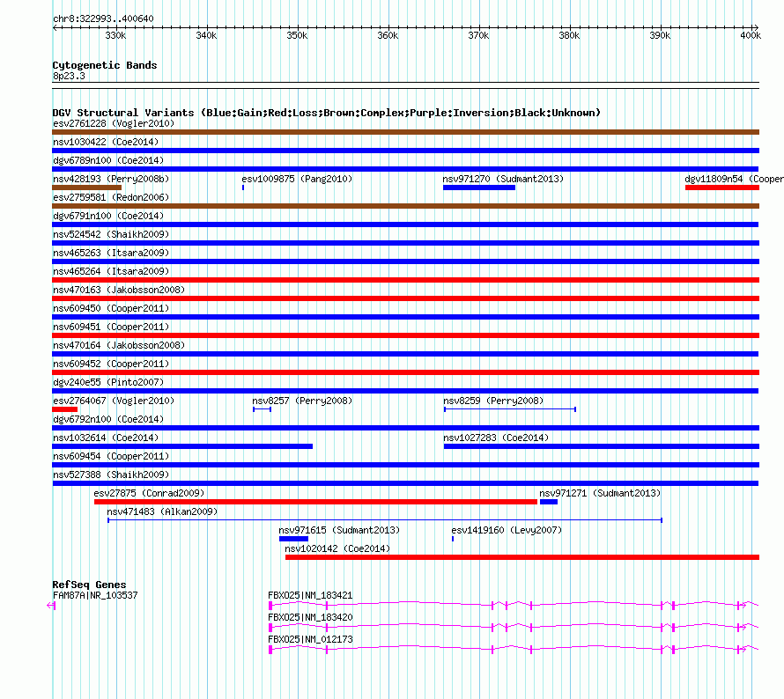The height and width of the screenshot is (699, 784).
Task: Open the esv1419160 (Levy2007) label
Action: (x=507, y=530)
